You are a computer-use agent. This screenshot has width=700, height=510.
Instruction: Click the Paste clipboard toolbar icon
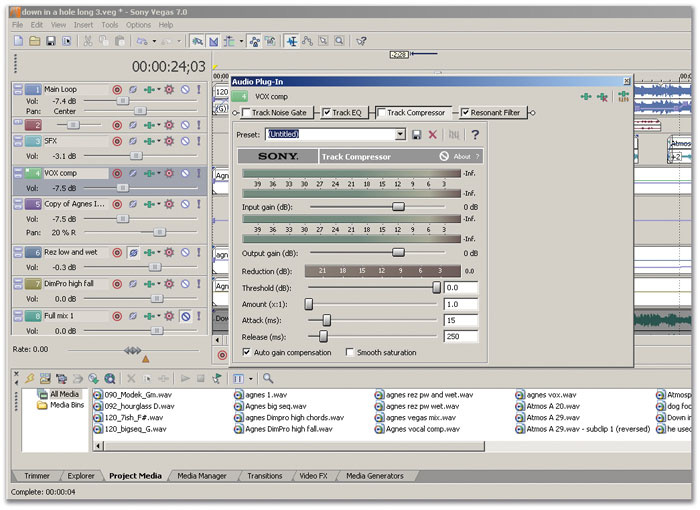119,41
